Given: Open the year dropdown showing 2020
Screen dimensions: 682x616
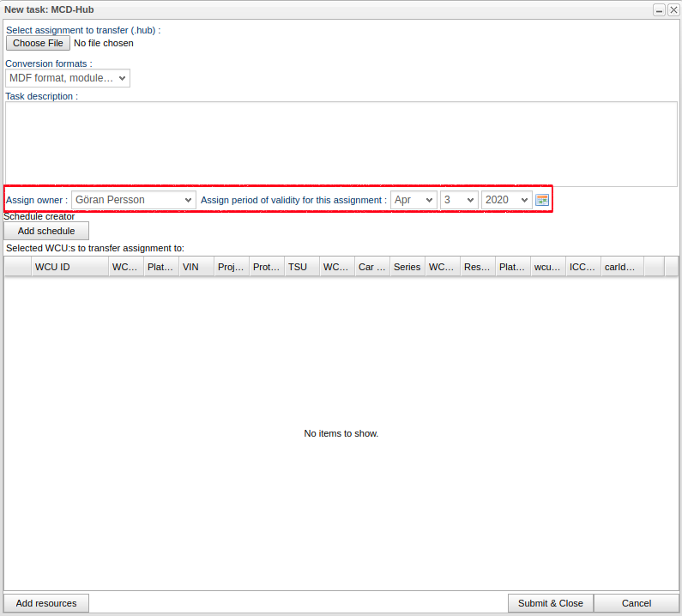Looking at the screenshot, I should pyautogui.click(x=506, y=200).
